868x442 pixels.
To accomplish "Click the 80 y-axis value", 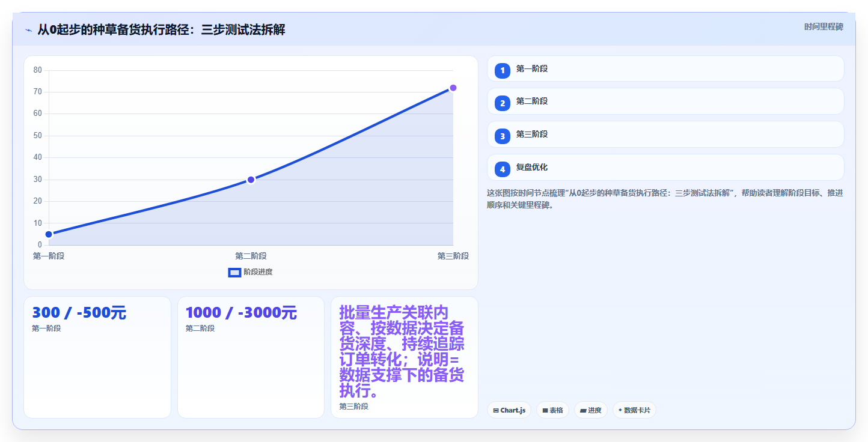I will (37, 70).
